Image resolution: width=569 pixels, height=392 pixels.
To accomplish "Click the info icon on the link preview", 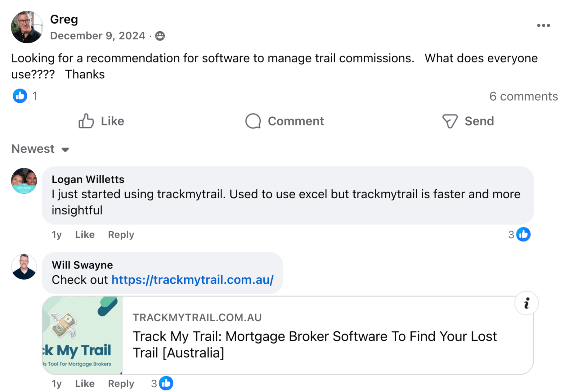I will tap(526, 303).
